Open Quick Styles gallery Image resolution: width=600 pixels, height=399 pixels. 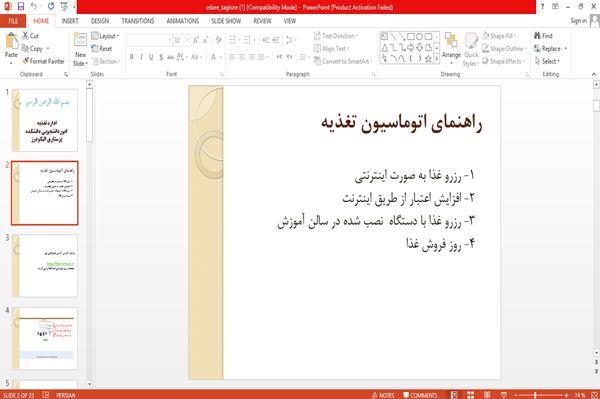point(471,50)
